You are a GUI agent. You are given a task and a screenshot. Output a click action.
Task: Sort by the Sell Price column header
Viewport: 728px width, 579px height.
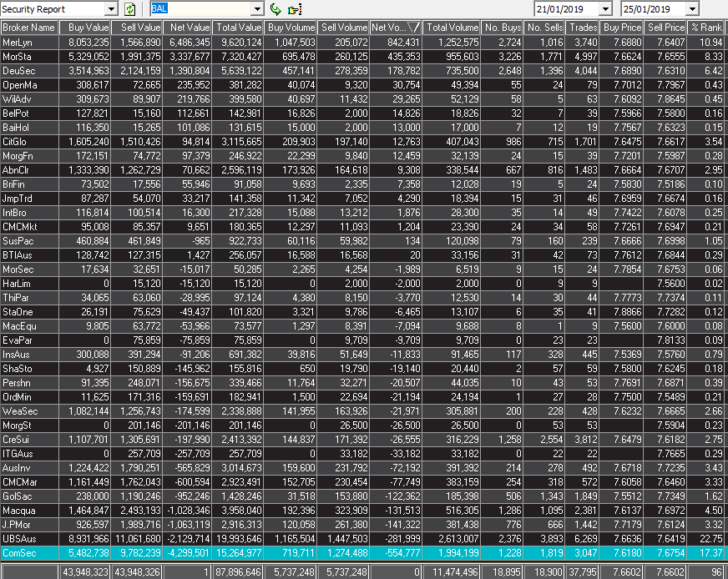click(x=665, y=28)
